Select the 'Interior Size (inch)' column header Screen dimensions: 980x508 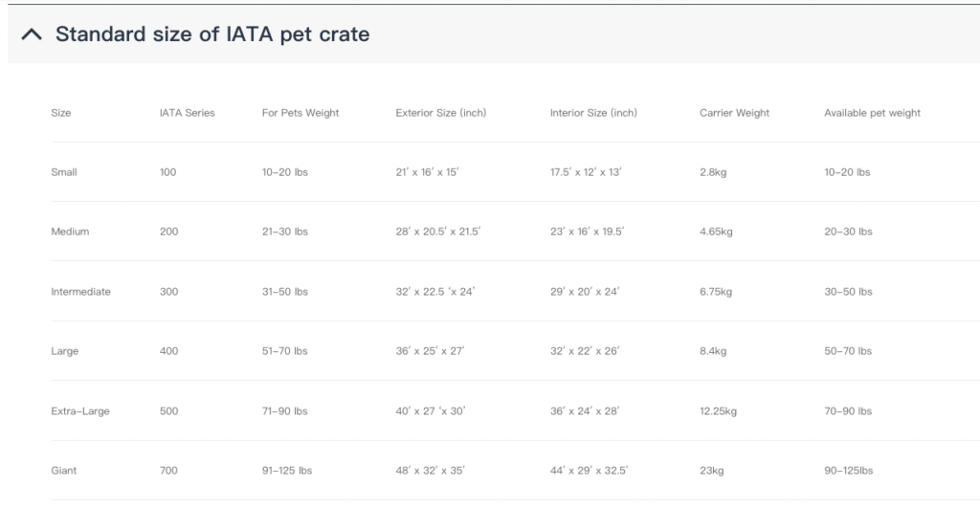[593, 113]
